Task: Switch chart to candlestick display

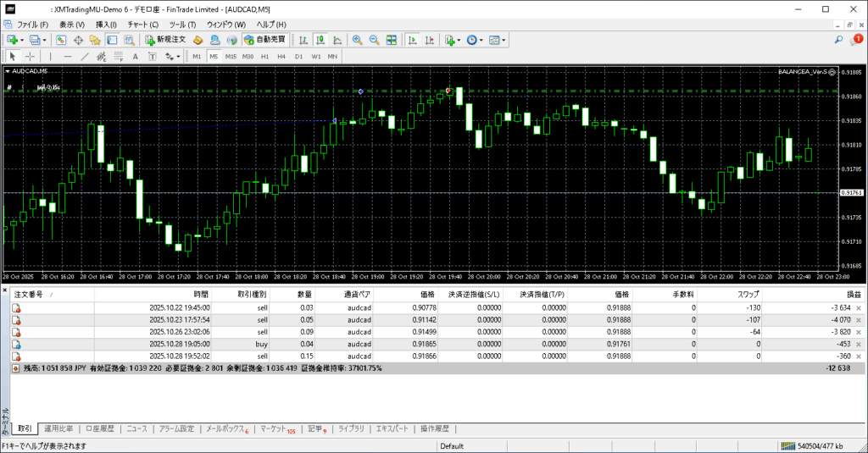Action: [322, 40]
